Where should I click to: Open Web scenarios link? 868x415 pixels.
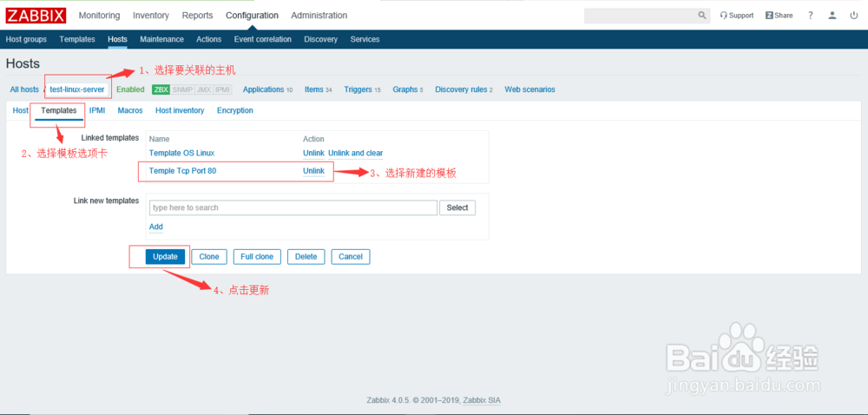pyautogui.click(x=529, y=89)
